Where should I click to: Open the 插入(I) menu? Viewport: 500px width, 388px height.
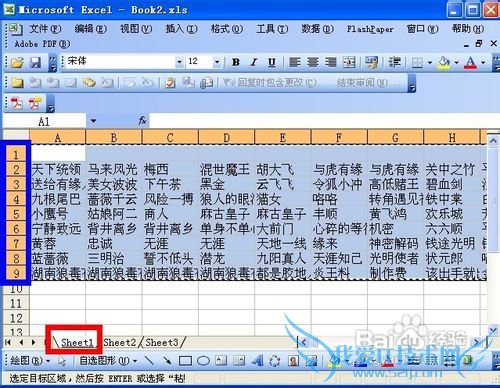pos(181,29)
